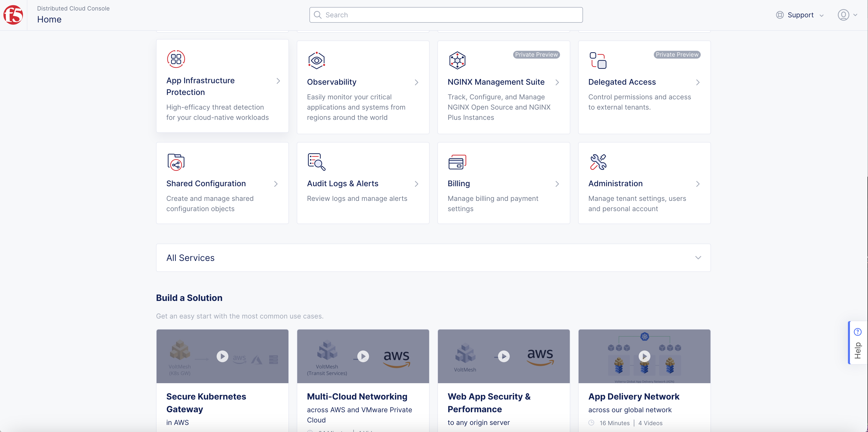Click the Shared Configuration folder icon
868x432 pixels.
pos(176,162)
